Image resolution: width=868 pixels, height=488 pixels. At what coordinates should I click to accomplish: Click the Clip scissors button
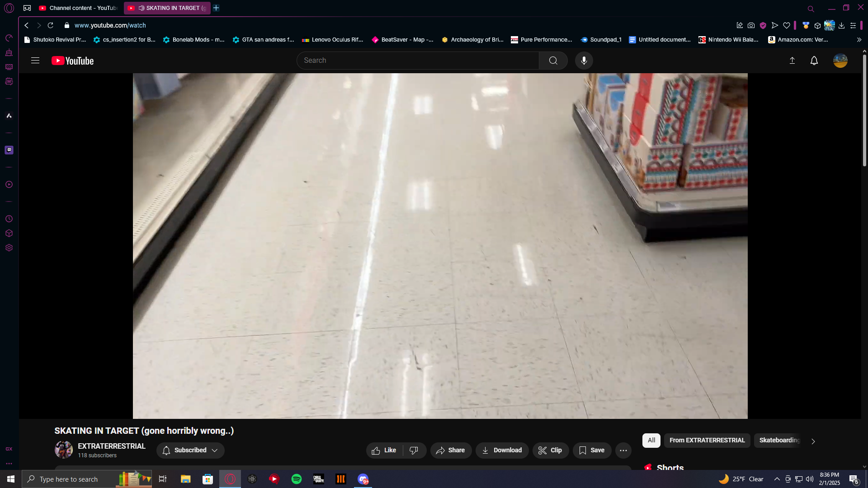(550, 450)
